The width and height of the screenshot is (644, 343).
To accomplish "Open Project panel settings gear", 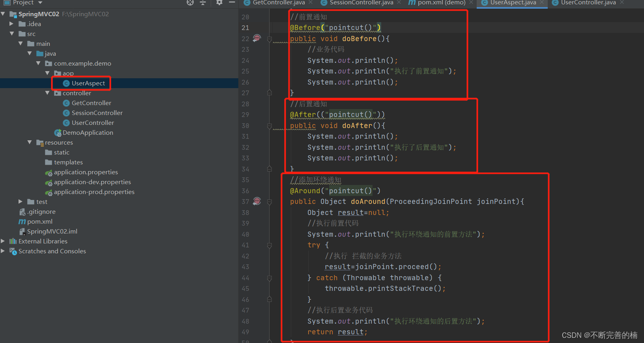I will pos(219,2).
